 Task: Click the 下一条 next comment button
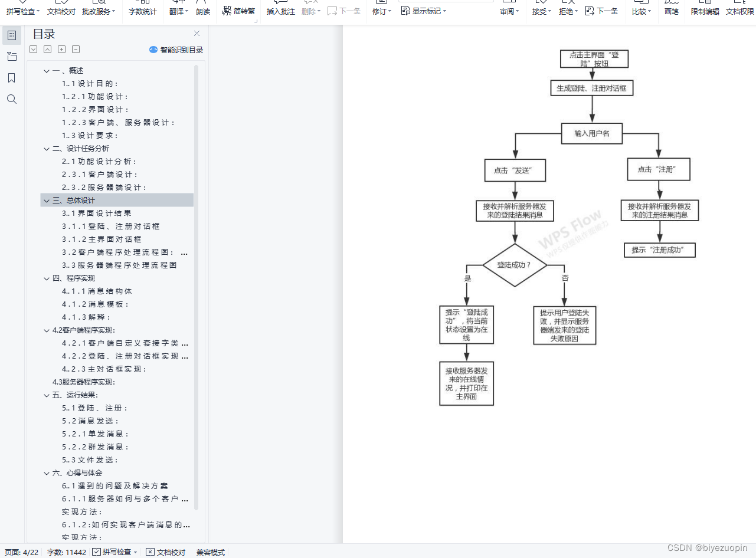click(601, 11)
